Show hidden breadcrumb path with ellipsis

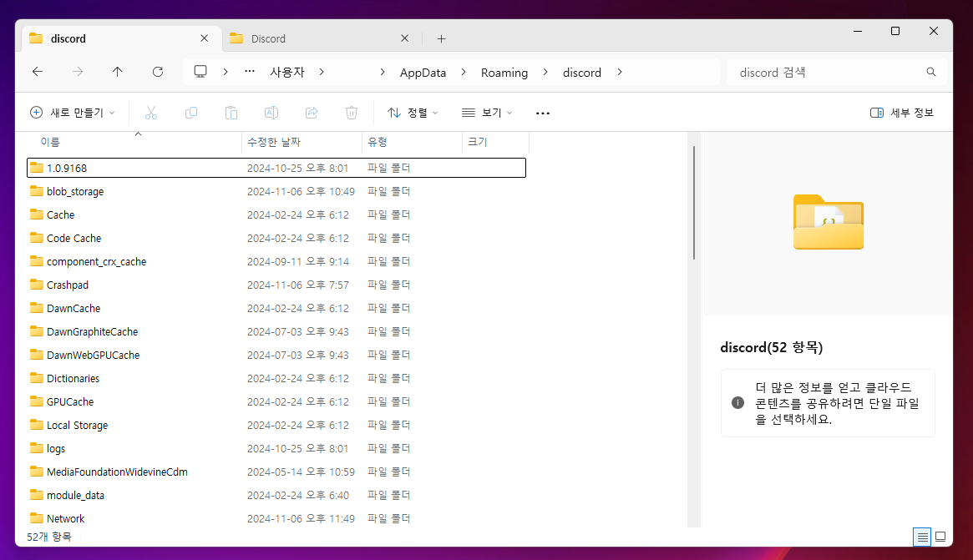pos(250,72)
